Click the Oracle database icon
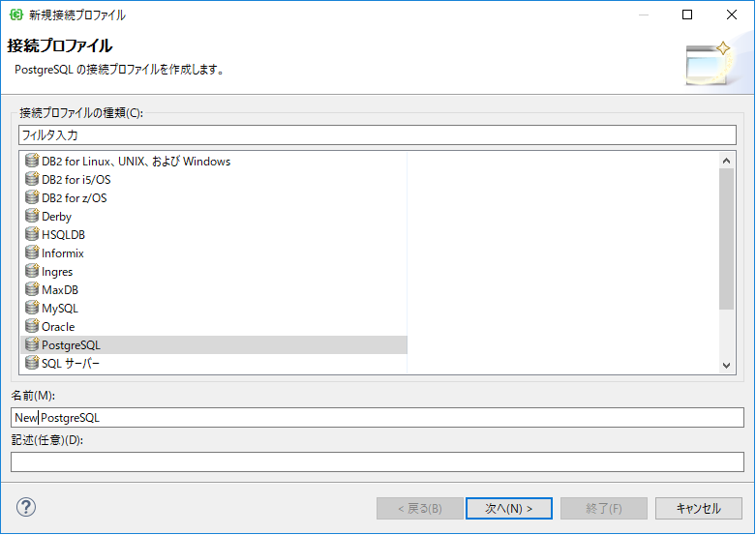Viewport: 756px width, 535px height. (32, 326)
